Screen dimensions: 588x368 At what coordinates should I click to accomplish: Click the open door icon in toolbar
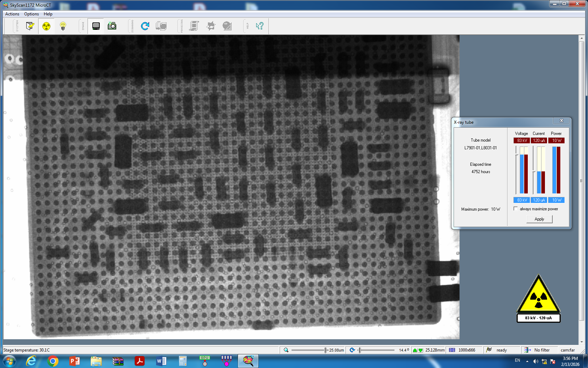pyautogui.click(x=30, y=26)
